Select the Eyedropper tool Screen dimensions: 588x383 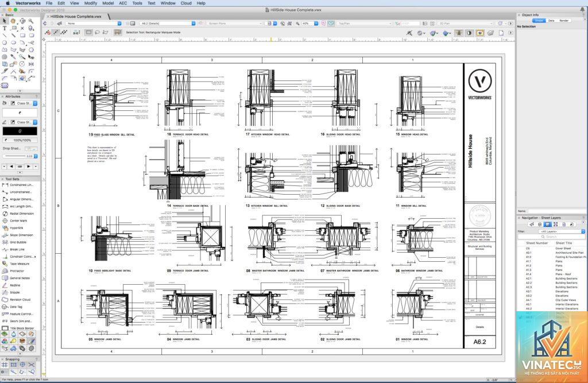(14, 57)
